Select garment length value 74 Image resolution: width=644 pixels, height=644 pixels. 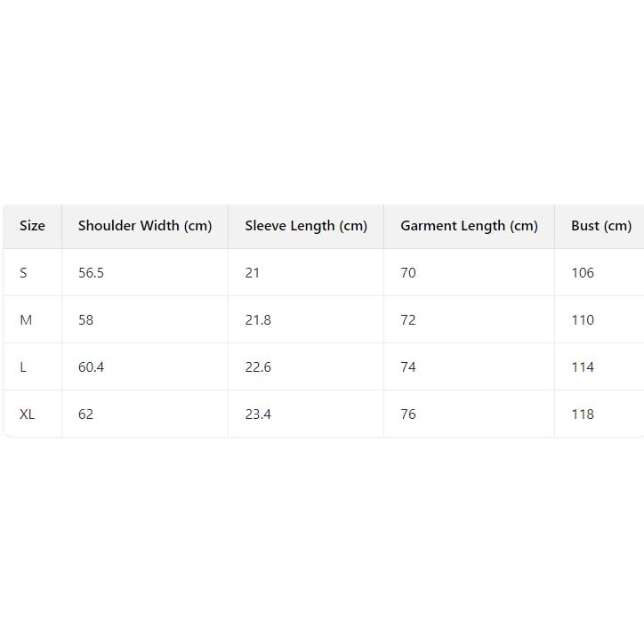(x=408, y=367)
